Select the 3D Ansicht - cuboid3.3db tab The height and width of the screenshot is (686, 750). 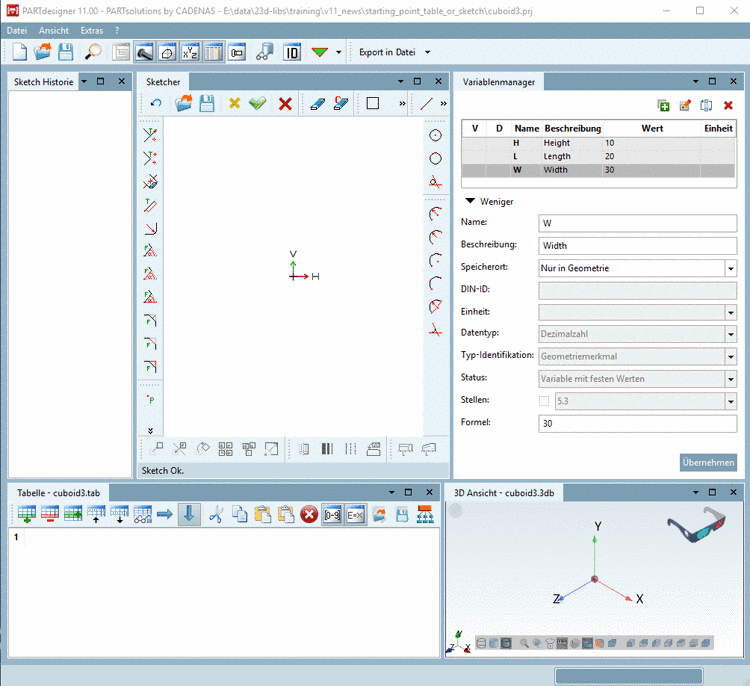click(x=504, y=493)
